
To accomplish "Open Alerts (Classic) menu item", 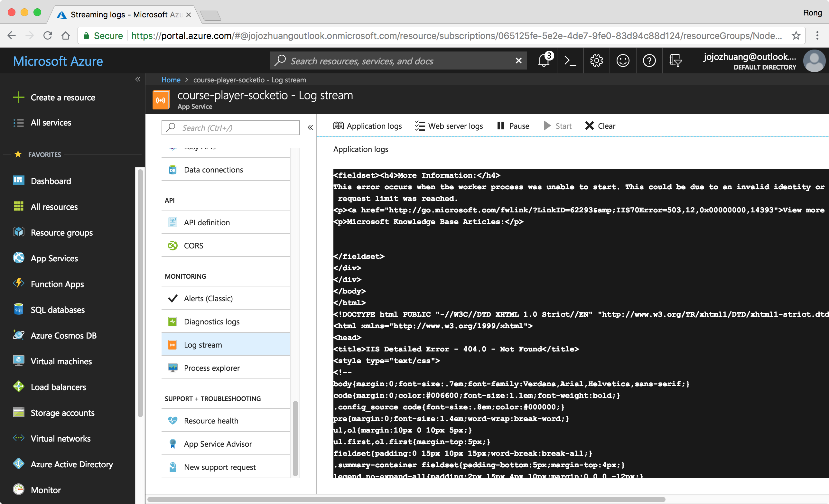I will (226, 298).
